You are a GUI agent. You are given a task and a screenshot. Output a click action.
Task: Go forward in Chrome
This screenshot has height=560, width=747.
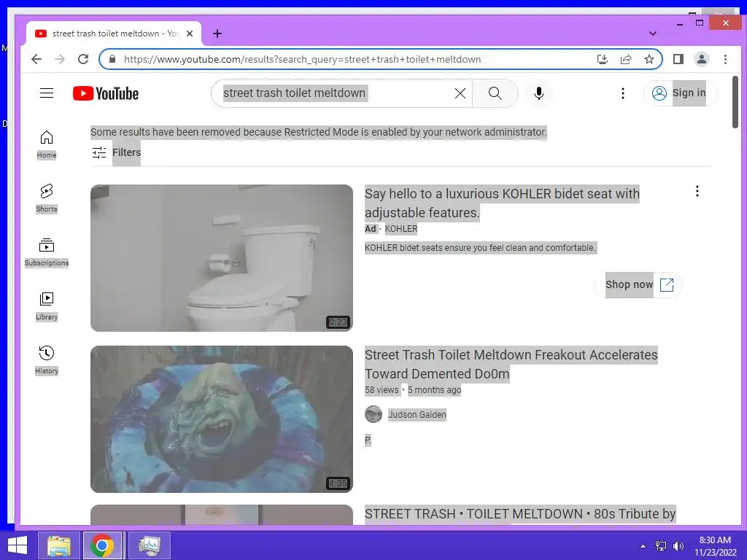coord(60,59)
